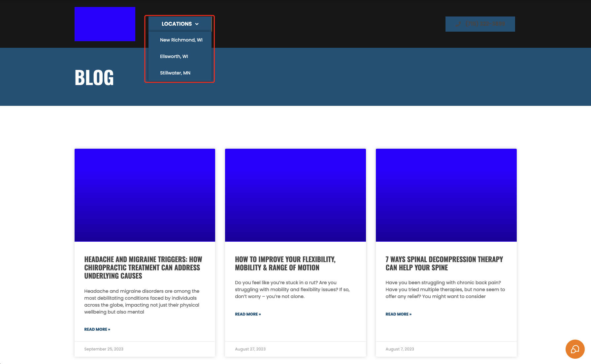The height and width of the screenshot is (364, 591).
Task: Click the site logo in header
Action: (105, 24)
